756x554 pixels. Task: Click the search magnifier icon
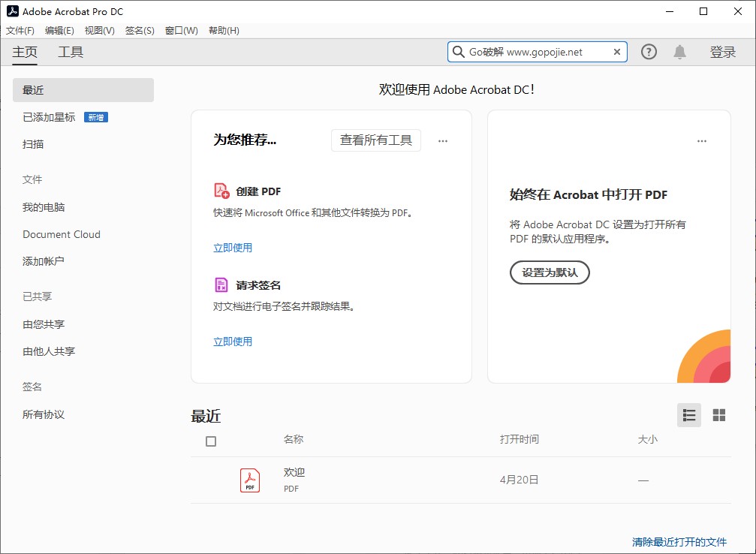[x=459, y=52]
